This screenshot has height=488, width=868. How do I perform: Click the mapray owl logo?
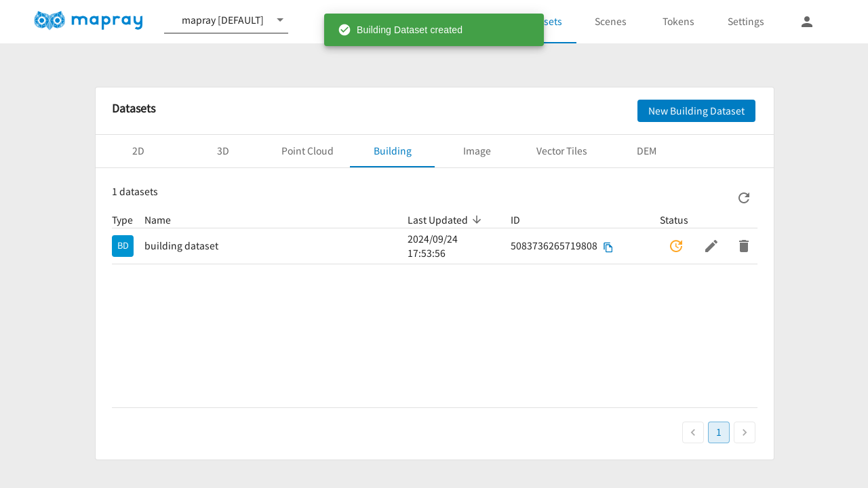tap(50, 21)
